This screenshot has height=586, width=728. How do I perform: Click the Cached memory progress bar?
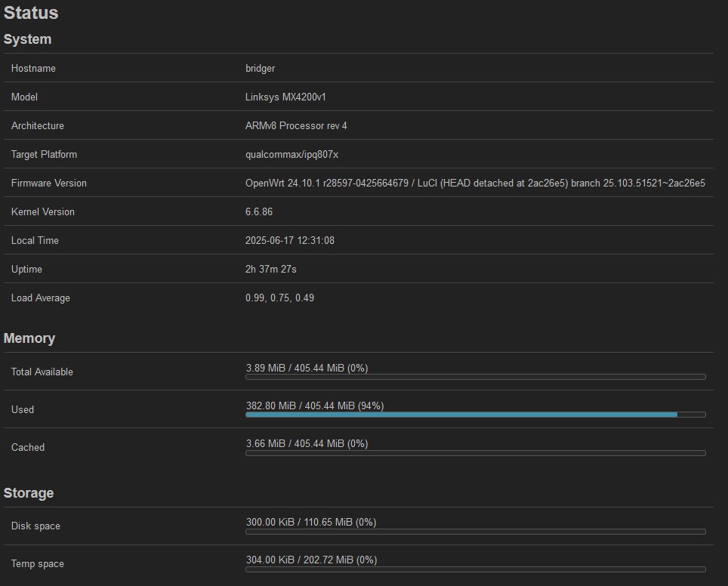[x=476, y=453]
